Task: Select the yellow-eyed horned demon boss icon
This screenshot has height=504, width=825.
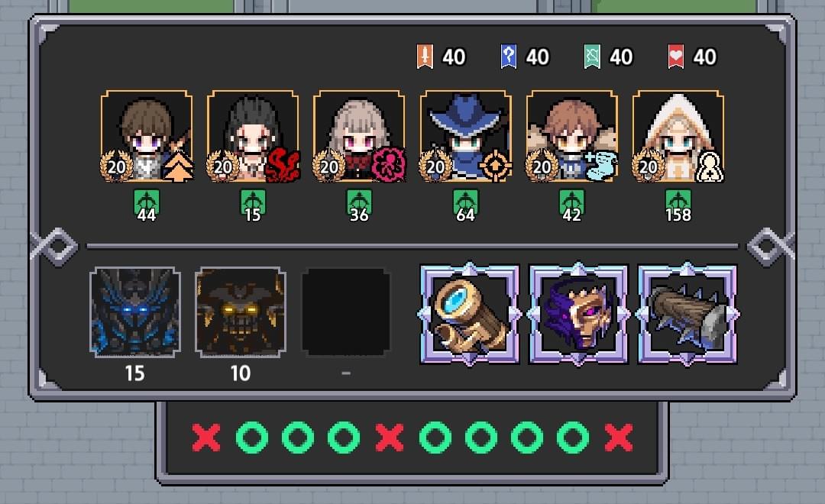Action: point(241,312)
